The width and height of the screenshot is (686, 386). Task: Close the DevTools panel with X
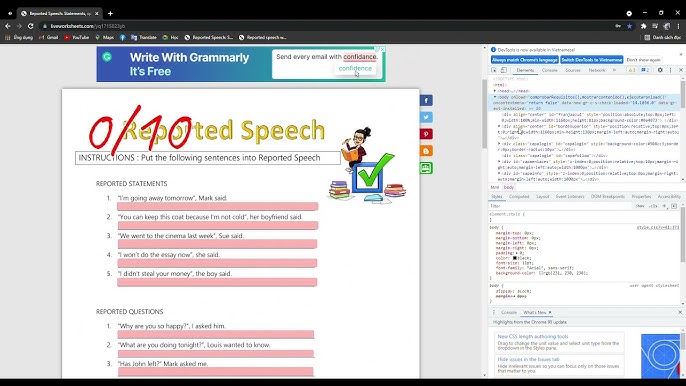coord(681,70)
